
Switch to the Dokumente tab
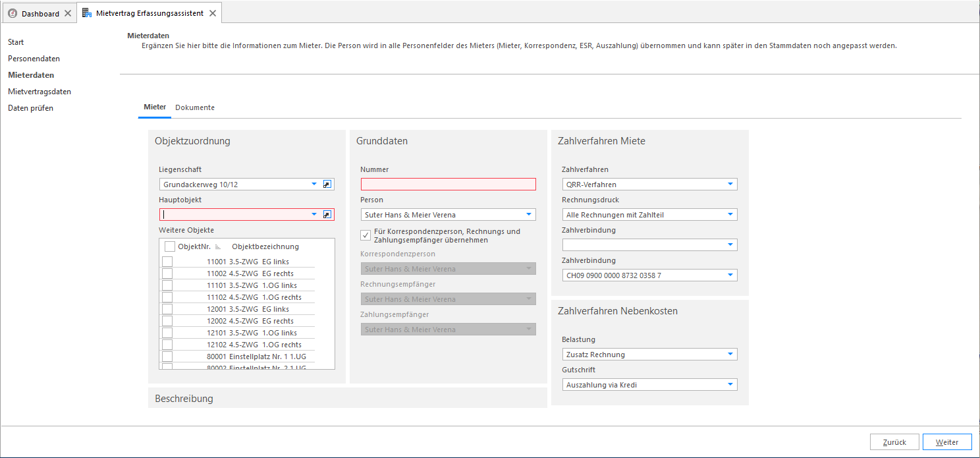(x=195, y=107)
